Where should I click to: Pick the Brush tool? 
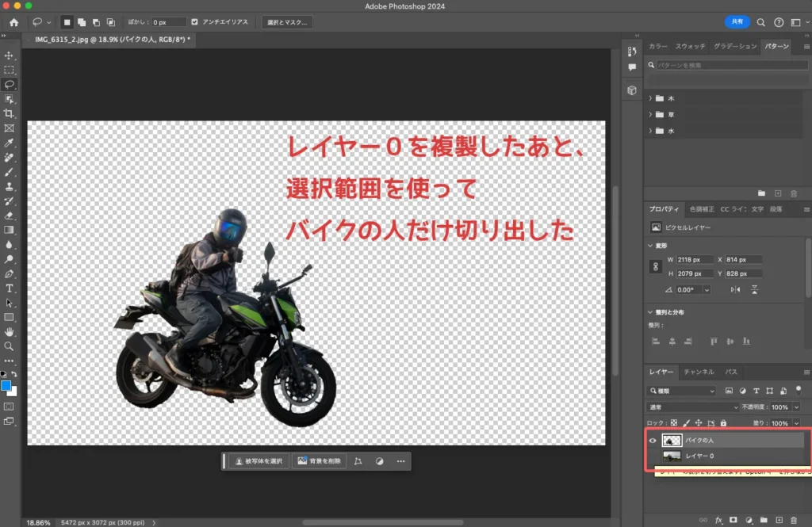point(10,172)
